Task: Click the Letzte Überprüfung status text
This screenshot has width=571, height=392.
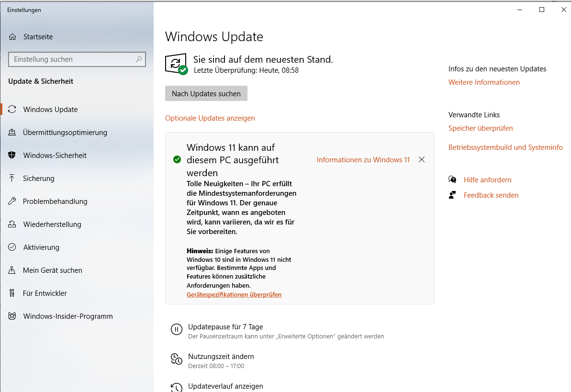Action: (246, 70)
